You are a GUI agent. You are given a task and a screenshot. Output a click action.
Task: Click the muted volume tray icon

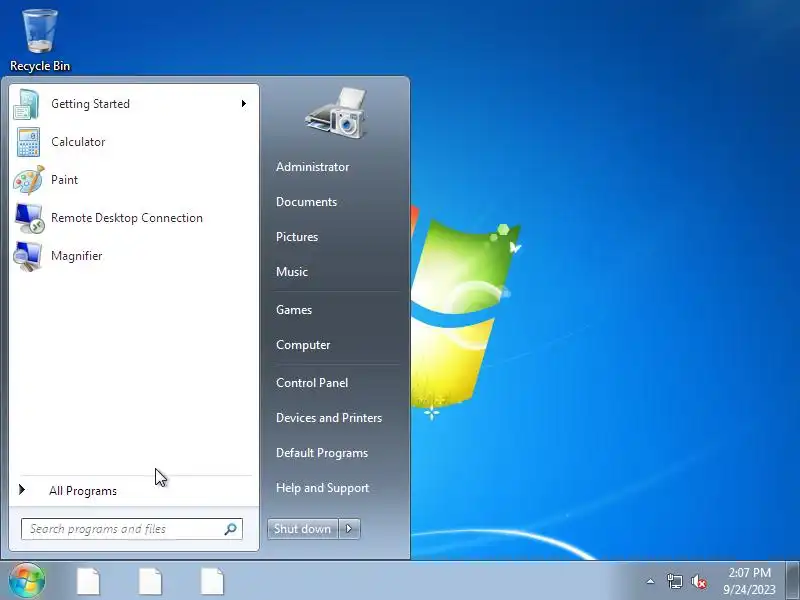(x=698, y=581)
